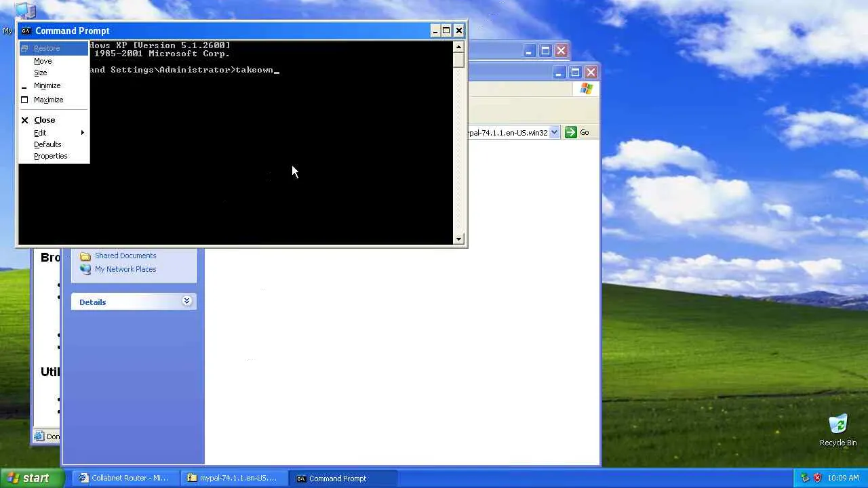Open the Command Prompt title bar system icon

point(26,30)
